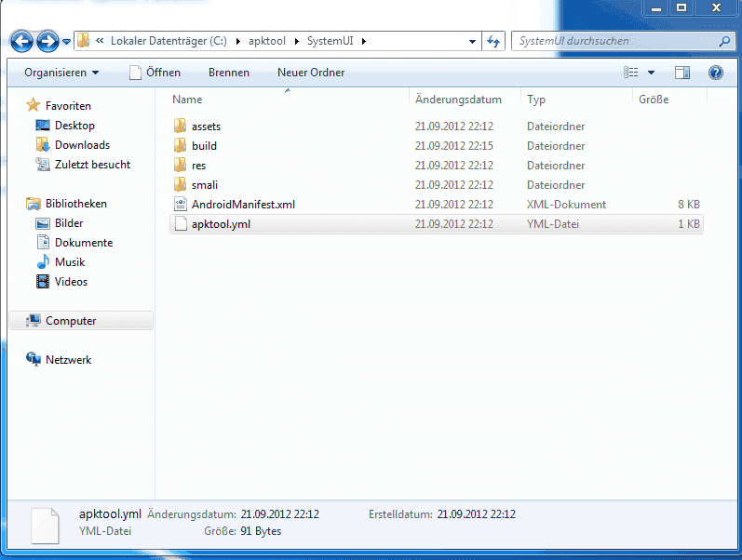Select the 'res' folder icon
Screen dimensions: 742x560
pos(180,165)
